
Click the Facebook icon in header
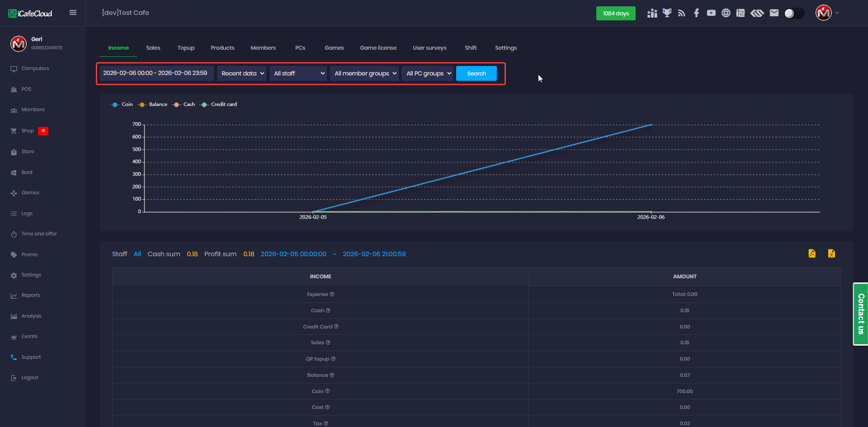[696, 13]
